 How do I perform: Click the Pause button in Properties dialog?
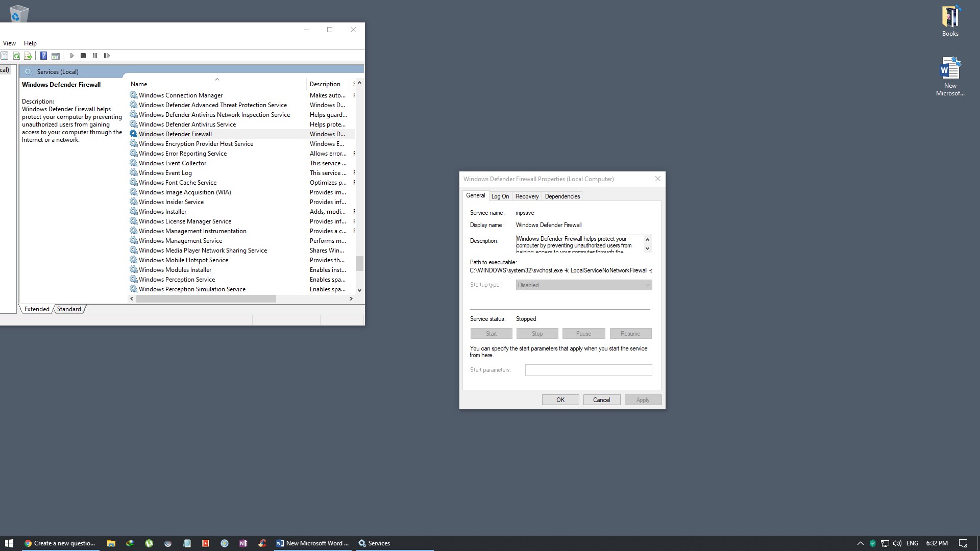584,334
